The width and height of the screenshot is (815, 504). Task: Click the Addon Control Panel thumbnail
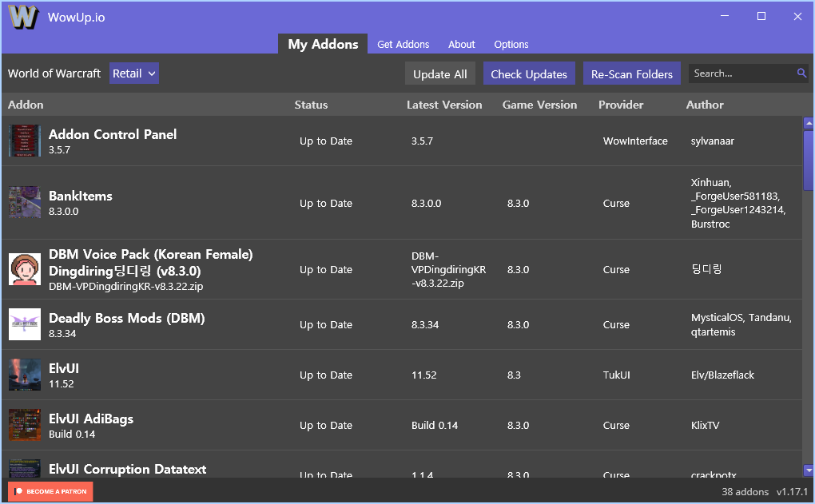25,141
